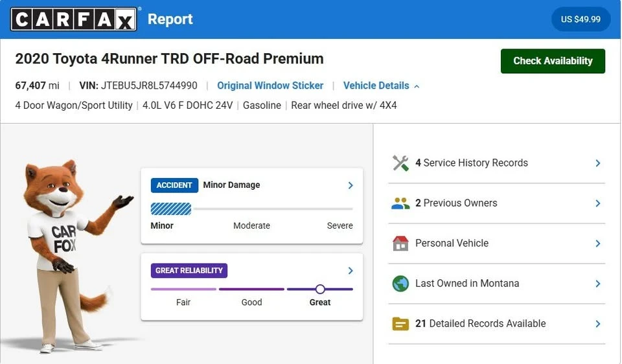Viewport: 622px width, 364px height.
Task: Click the Fair reliability label
Action: (x=183, y=302)
